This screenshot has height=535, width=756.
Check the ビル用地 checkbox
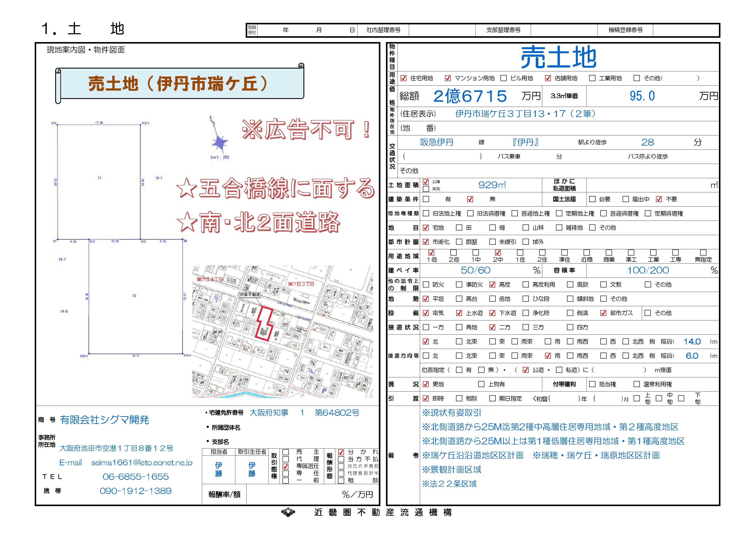coord(503,78)
